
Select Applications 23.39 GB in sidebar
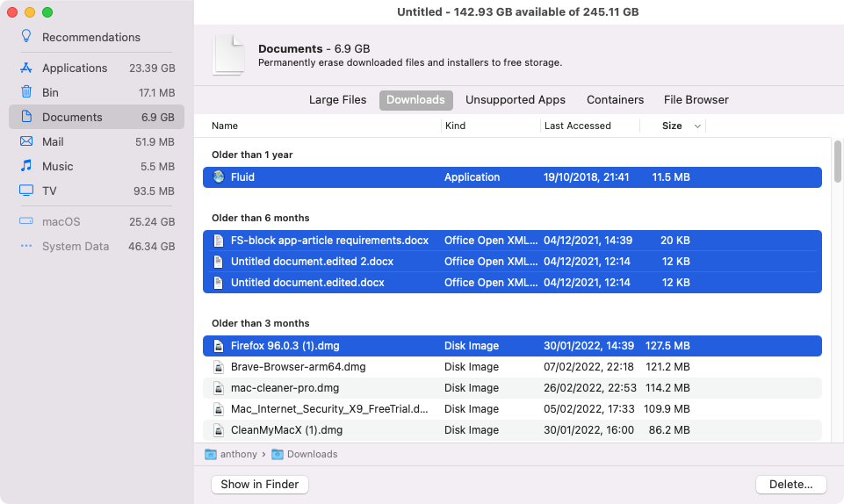click(97, 68)
